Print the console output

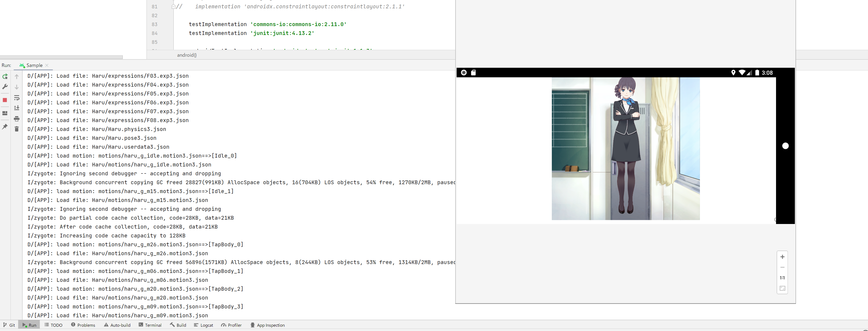16,119
